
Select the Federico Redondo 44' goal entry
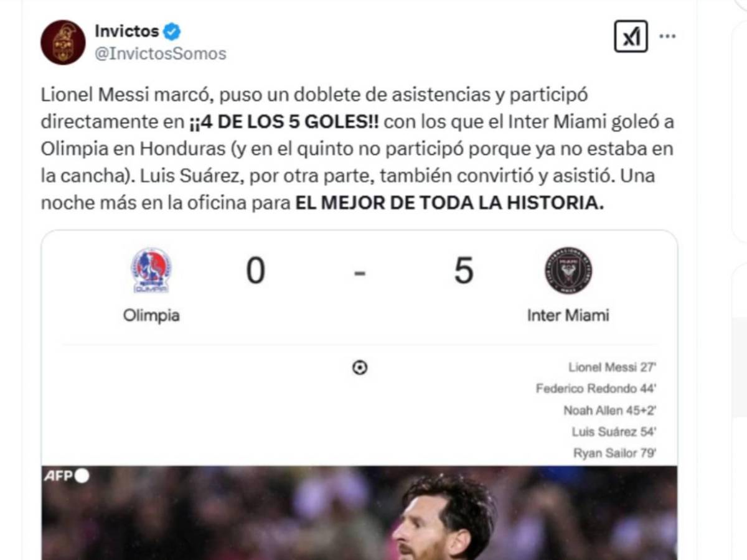click(x=596, y=389)
